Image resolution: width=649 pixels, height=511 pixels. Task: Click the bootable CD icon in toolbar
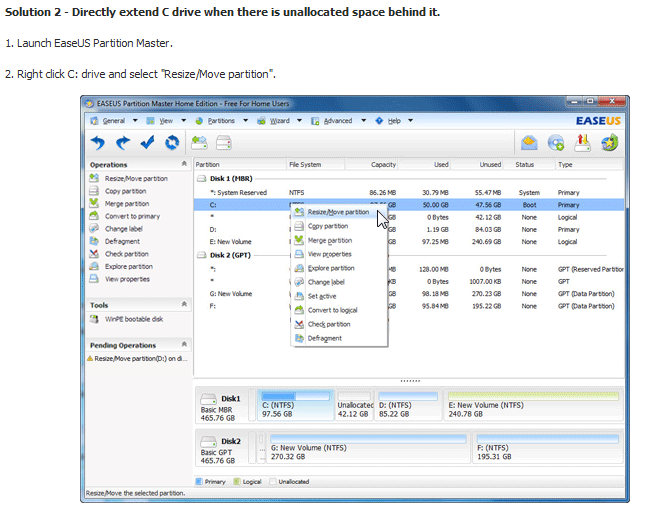(x=555, y=143)
